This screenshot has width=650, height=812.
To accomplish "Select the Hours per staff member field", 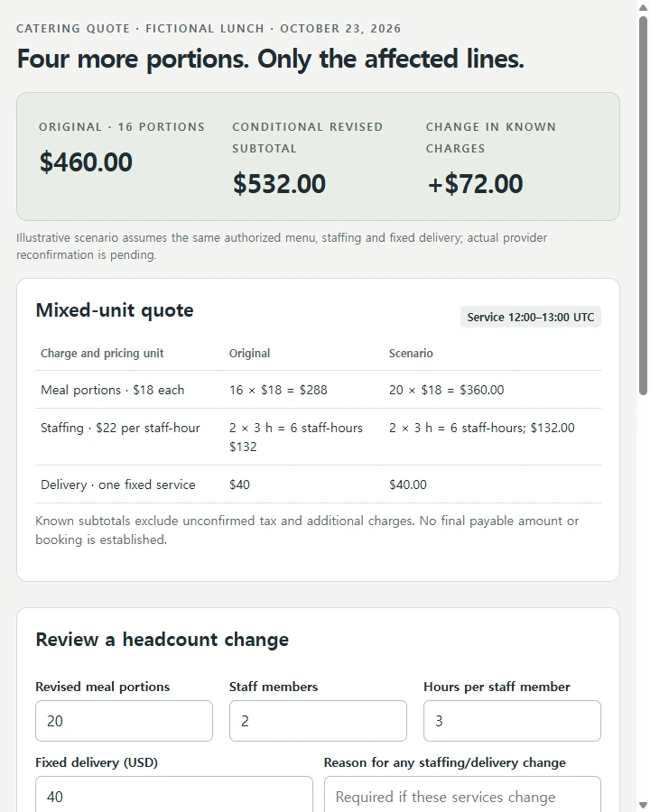I will point(512,721).
